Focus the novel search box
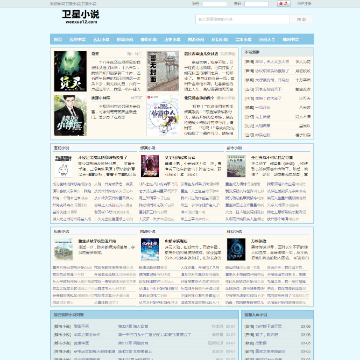Viewport: 360px width, 360px height. click(x=242, y=19)
